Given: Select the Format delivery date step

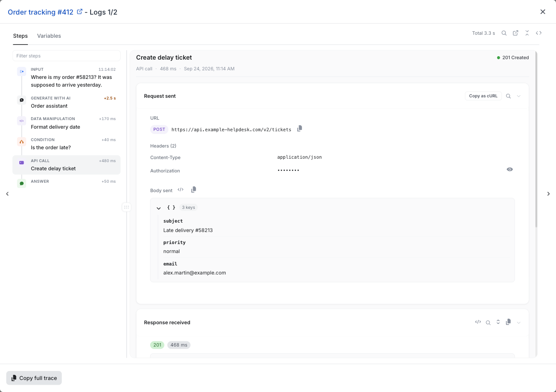Looking at the screenshot, I should coord(66,123).
